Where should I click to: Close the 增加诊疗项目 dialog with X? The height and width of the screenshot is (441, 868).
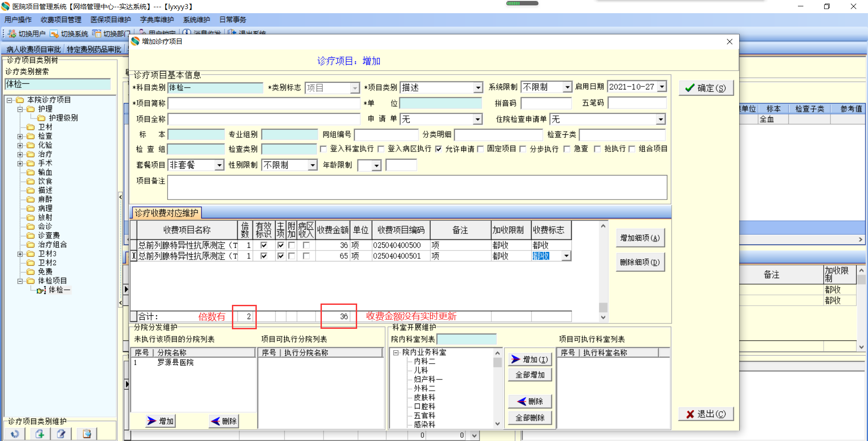729,42
